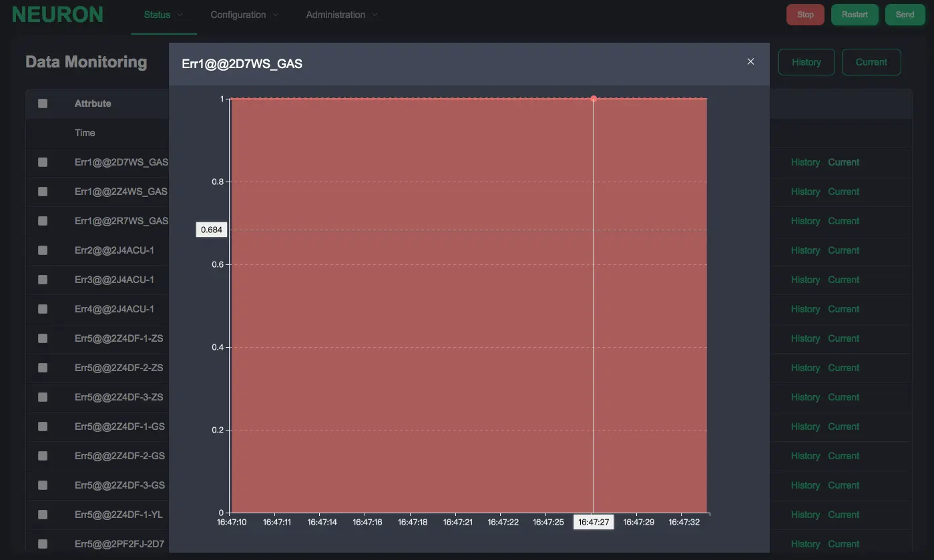Click the red data point on chart

[x=594, y=99]
